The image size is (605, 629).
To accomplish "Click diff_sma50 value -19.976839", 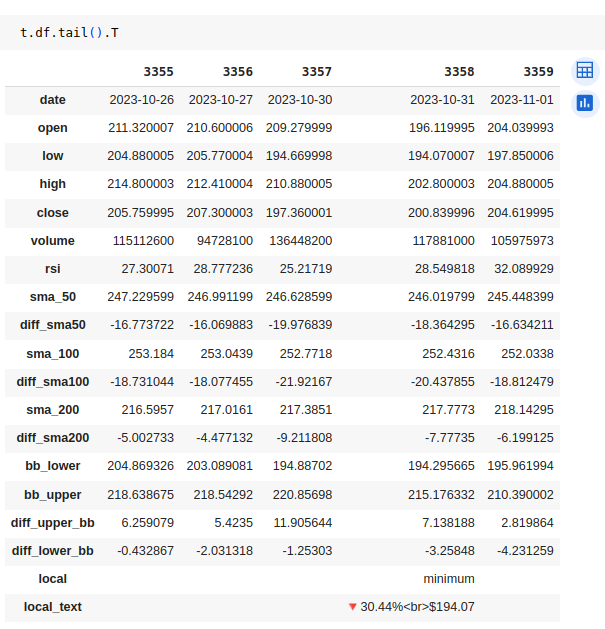I will (x=300, y=325).
